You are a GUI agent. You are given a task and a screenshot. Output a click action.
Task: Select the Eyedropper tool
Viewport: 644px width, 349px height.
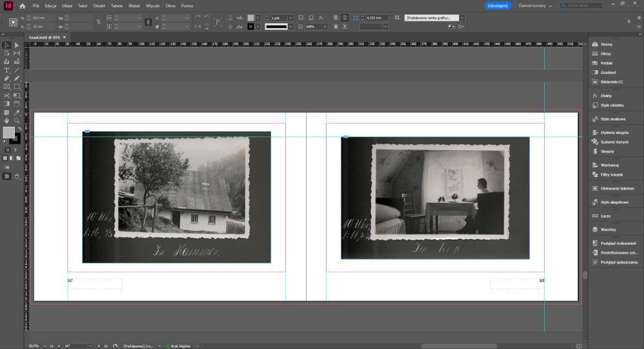click(17, 113)
